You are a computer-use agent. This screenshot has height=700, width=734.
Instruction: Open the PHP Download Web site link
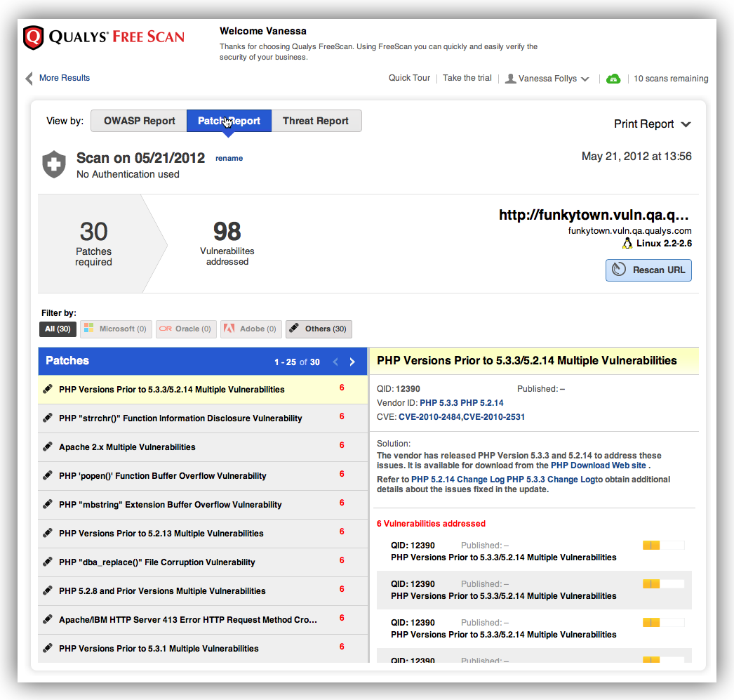click(x=599, y=465)
